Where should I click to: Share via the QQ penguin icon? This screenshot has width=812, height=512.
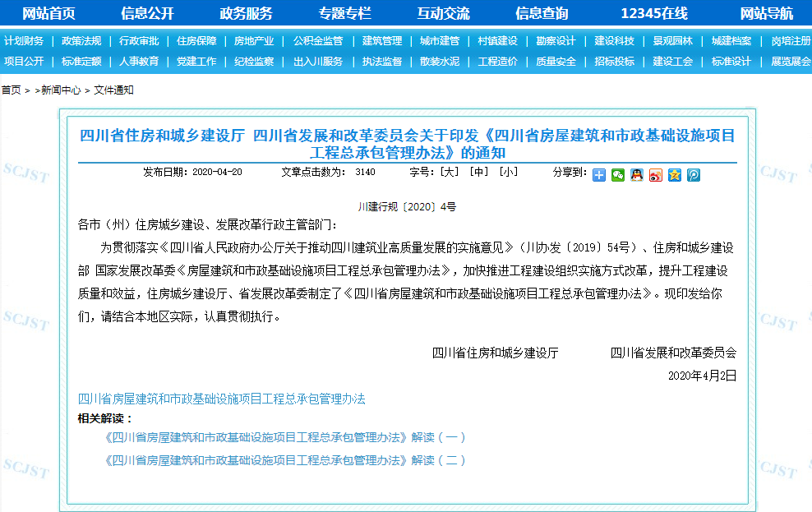[x=636, y=174]
